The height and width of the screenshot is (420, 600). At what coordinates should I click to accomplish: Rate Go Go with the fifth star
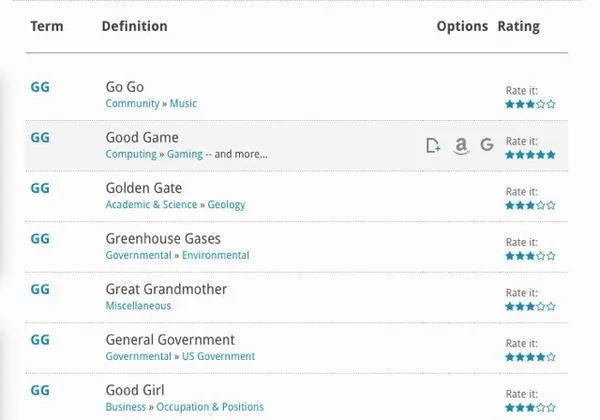click(551, 104)
